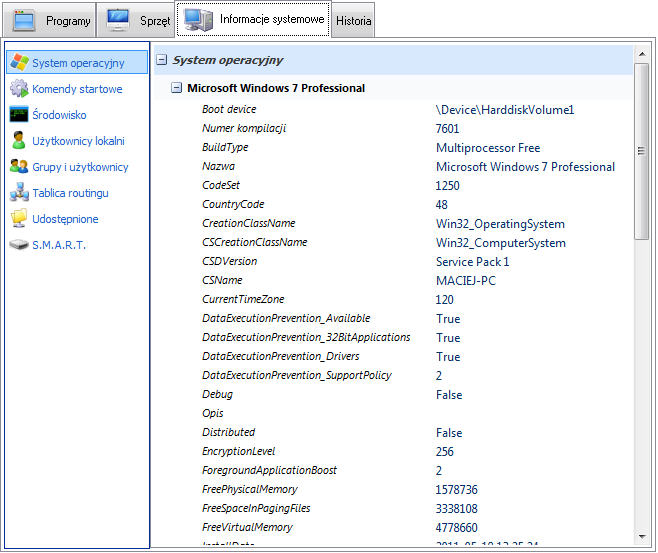Open the Środowisko link

(x=59, y=115)
